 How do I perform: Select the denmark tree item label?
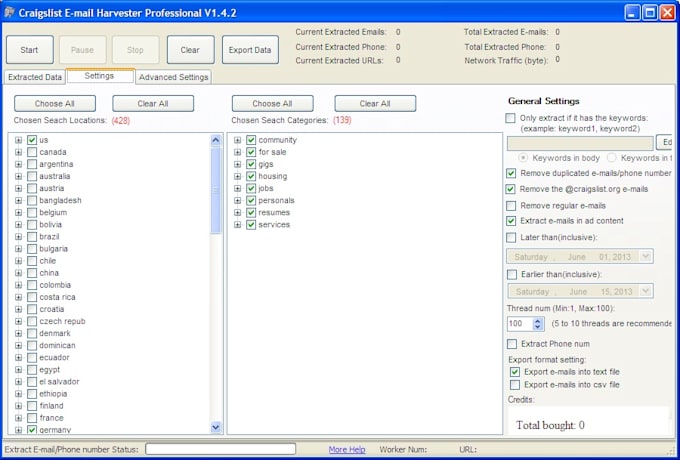point(55,333)
